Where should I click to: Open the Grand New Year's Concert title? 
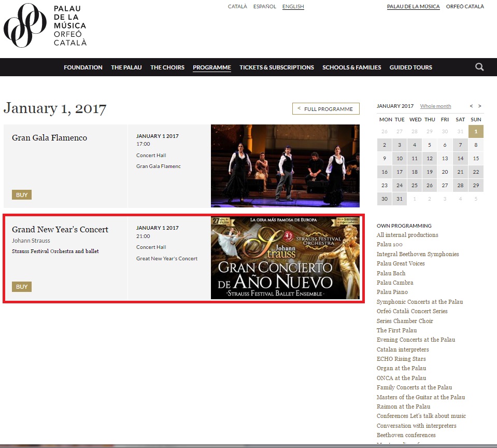pos(60,229)
